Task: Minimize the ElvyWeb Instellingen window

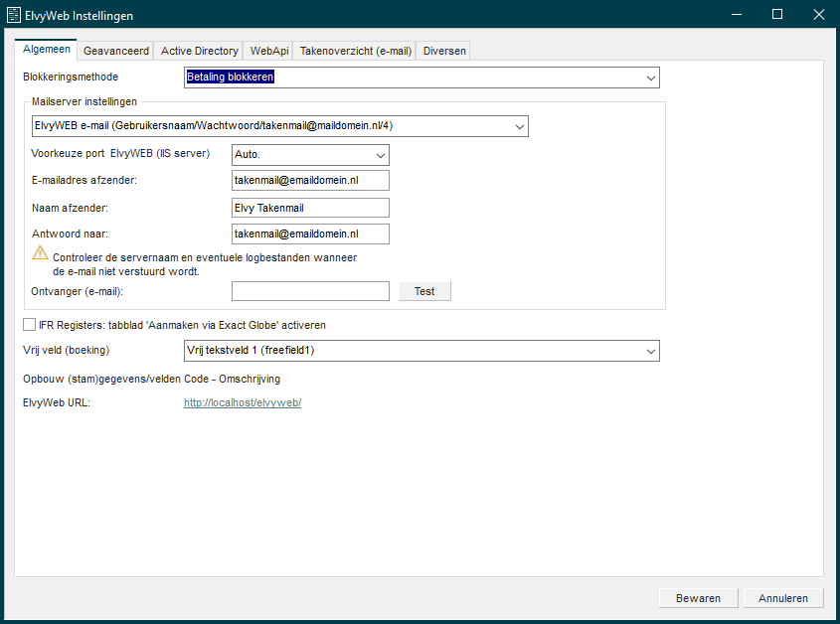Action: coord(737,15)
